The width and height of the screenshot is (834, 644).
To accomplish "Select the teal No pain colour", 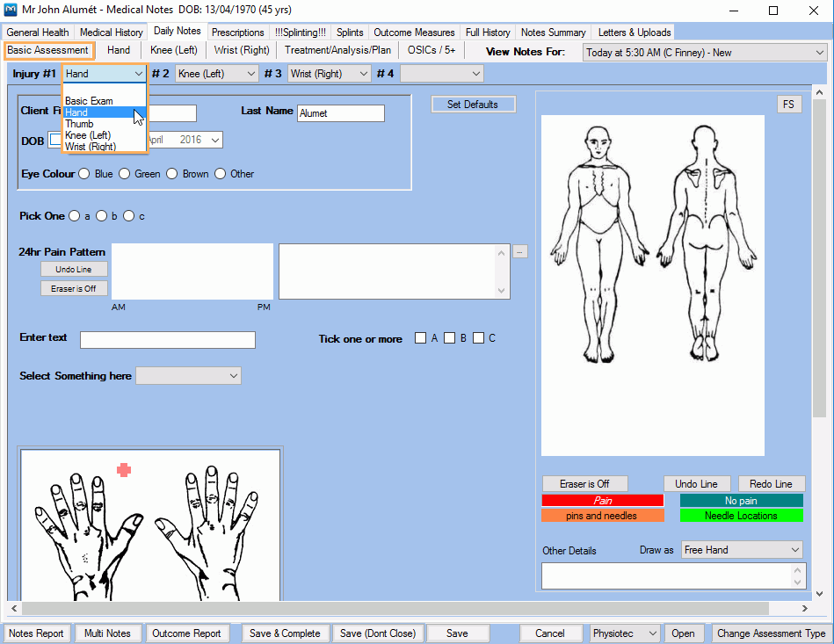I will 742,501.
